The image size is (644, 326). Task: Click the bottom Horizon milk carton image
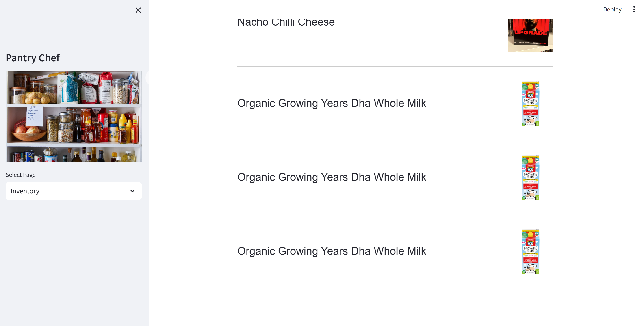pyautogui.click(x=530, y=251)
